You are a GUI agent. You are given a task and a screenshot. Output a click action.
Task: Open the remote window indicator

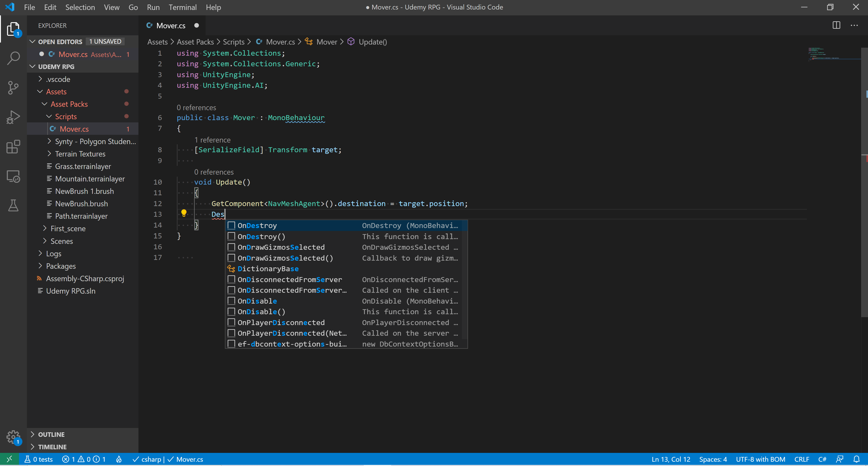pos(9,459)
